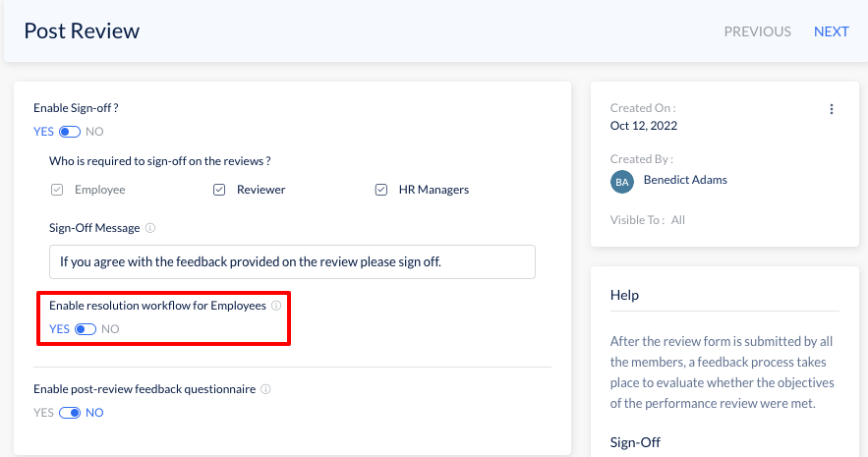Toggle post-review feedback questionnaire switch
The height and width of the screenshot is (457, 868).
[x=70, y=413]
